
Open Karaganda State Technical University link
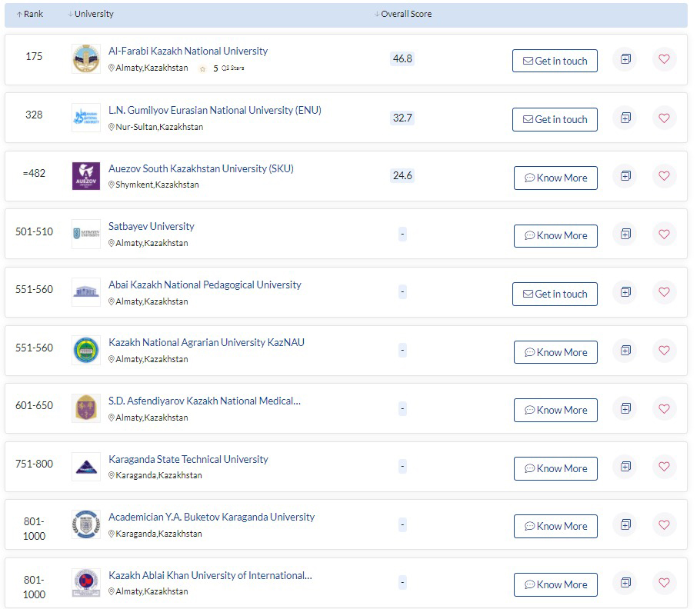click(x=188, y=459)
